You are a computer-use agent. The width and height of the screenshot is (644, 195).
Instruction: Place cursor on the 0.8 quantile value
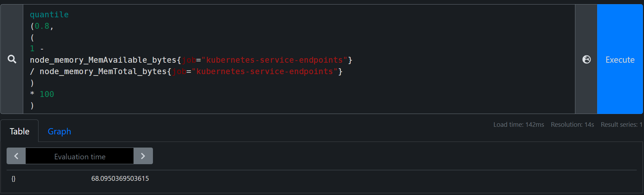click(x=42, y=26)
